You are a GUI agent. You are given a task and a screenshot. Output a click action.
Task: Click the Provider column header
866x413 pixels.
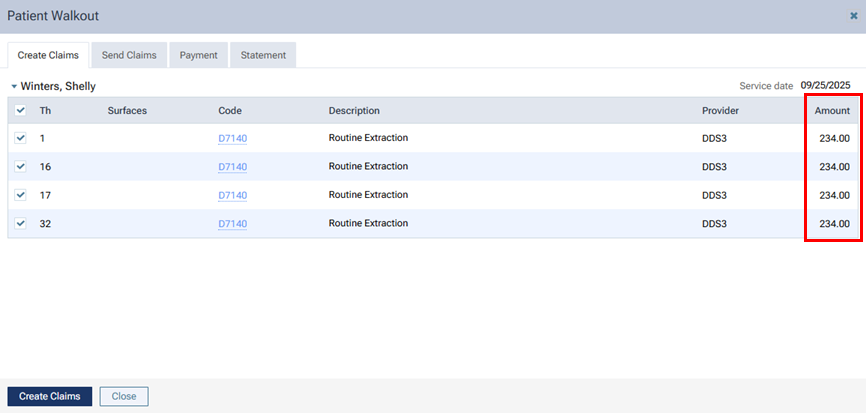[720, 110]
